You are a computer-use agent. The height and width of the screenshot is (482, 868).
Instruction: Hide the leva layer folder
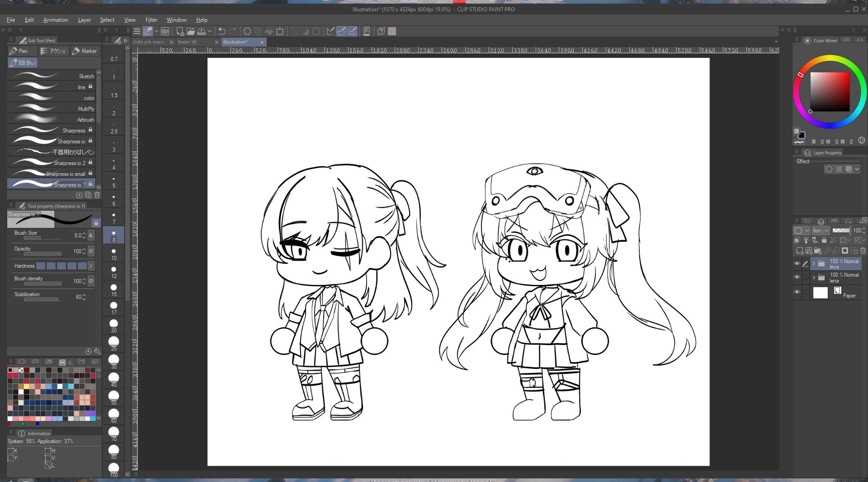tap(797, 264)
